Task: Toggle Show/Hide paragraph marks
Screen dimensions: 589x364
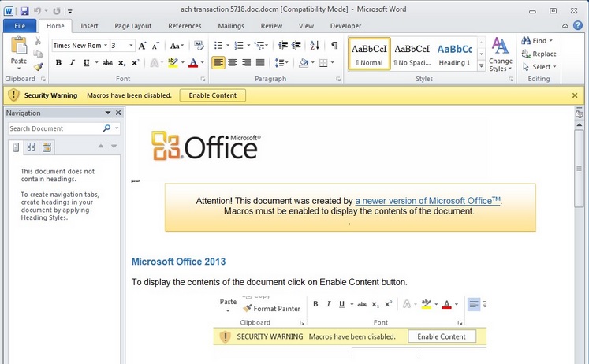Action: pos(334,46)
